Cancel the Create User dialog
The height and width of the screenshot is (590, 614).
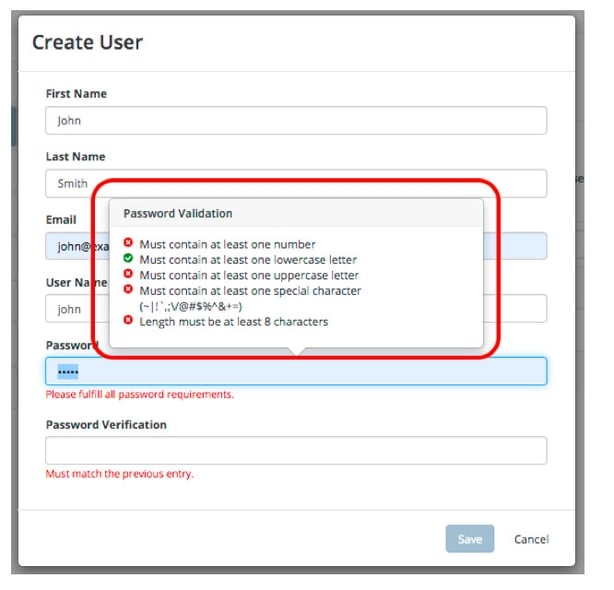coord(531,539)
